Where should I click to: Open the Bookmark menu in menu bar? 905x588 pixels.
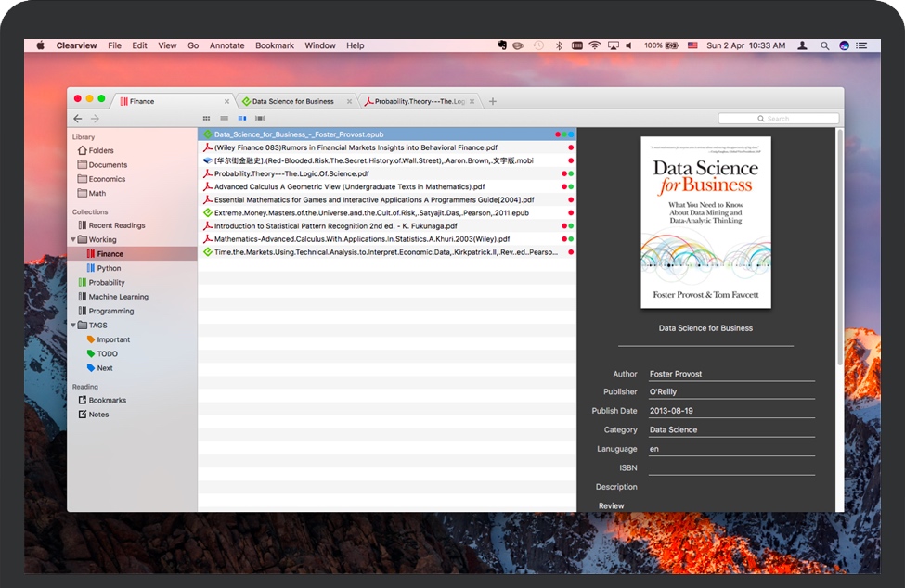275,45
